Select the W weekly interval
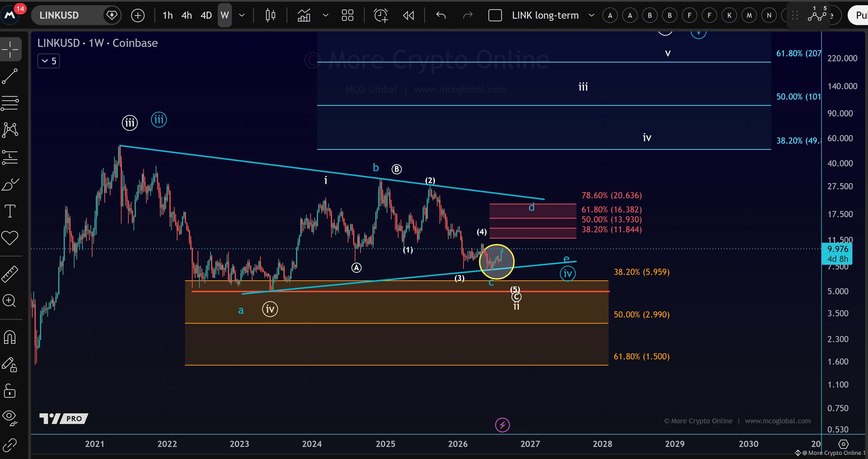 point(224,16)
